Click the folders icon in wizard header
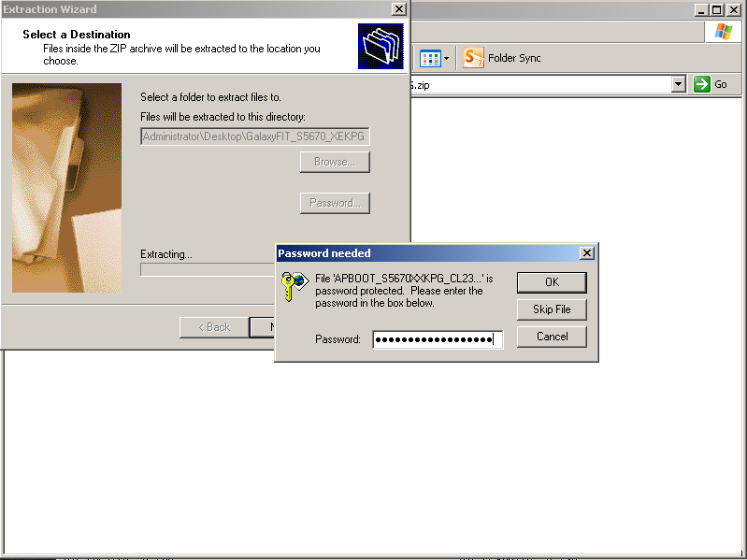 (x=381, y=46)
